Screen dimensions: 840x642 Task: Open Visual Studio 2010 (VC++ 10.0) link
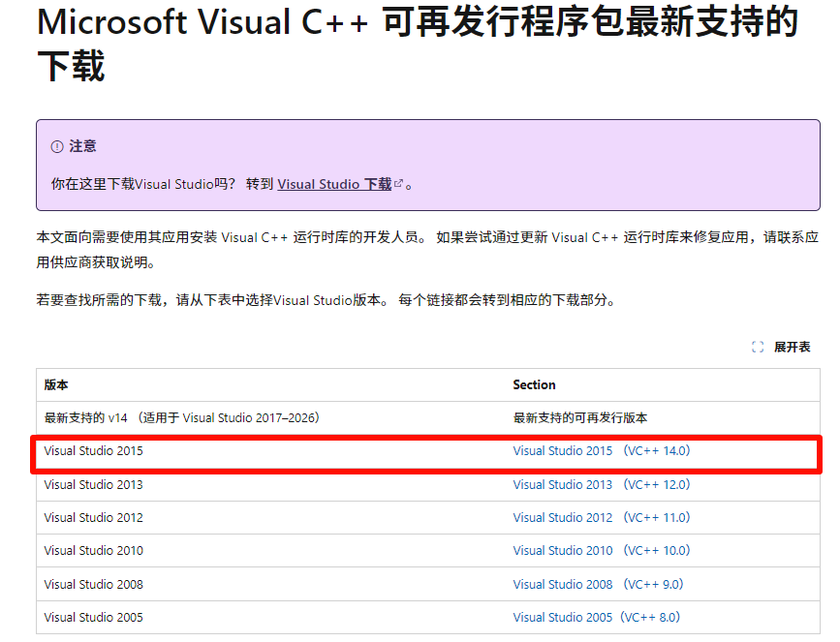pos(602,550)
